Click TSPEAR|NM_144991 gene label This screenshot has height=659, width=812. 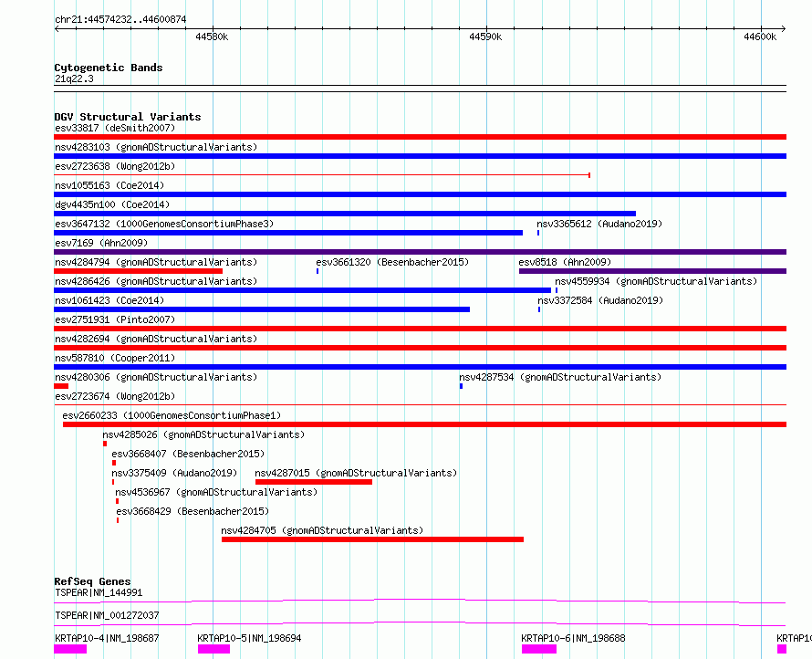(99, 592)
